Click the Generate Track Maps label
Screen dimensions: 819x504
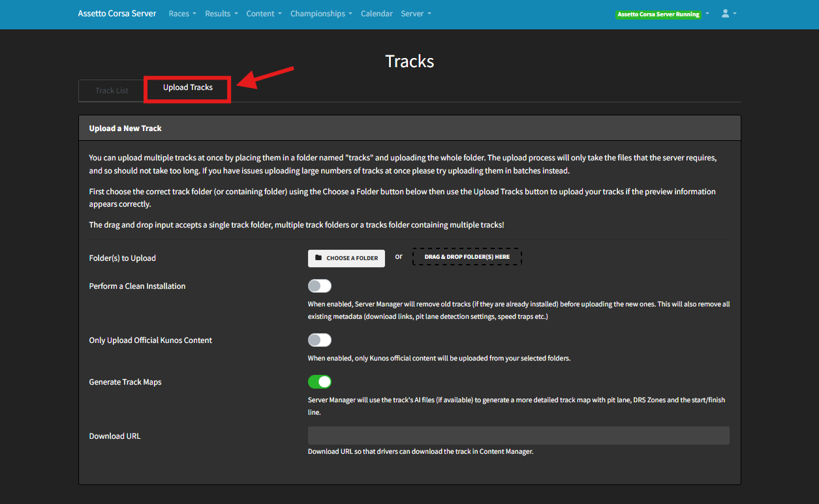125,382
